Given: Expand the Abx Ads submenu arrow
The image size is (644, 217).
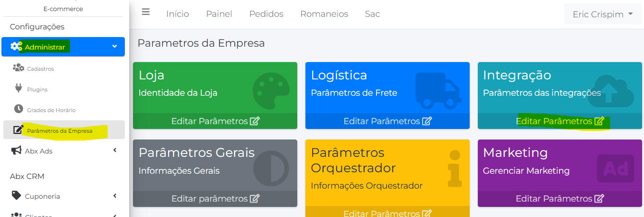Looking at the screenshot, I should tap(115, 151).
